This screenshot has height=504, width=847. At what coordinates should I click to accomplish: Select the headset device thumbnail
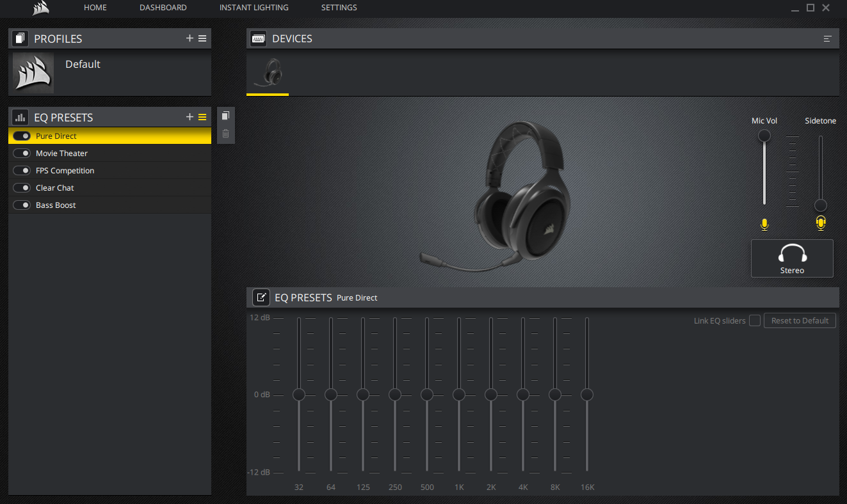[268, 73]
